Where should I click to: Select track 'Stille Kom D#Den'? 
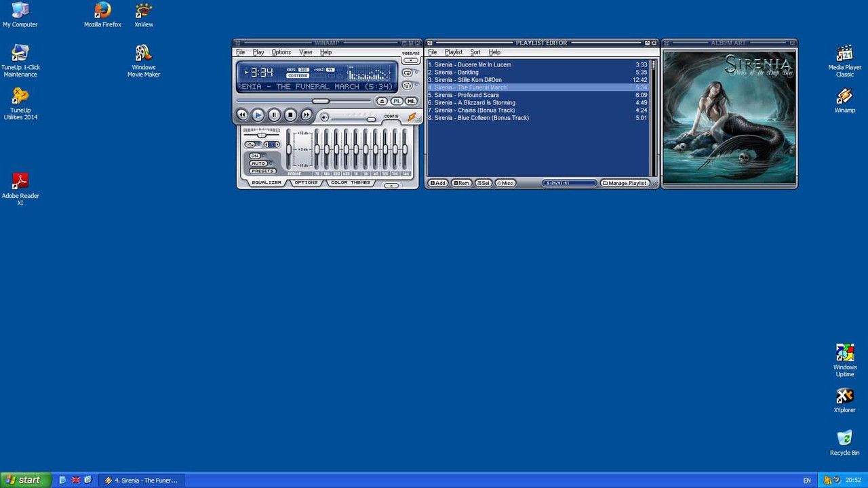coord(537,80)
